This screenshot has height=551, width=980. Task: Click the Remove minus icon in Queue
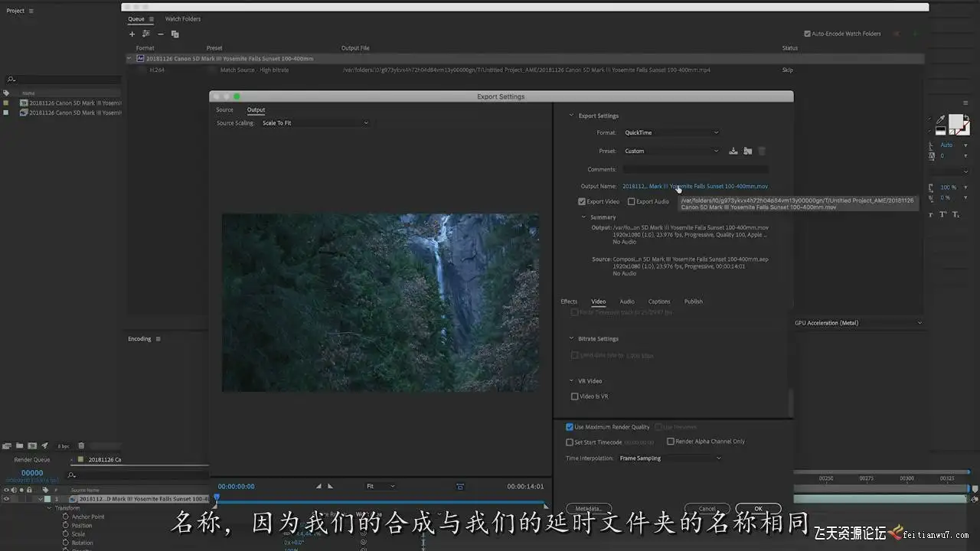160,34
